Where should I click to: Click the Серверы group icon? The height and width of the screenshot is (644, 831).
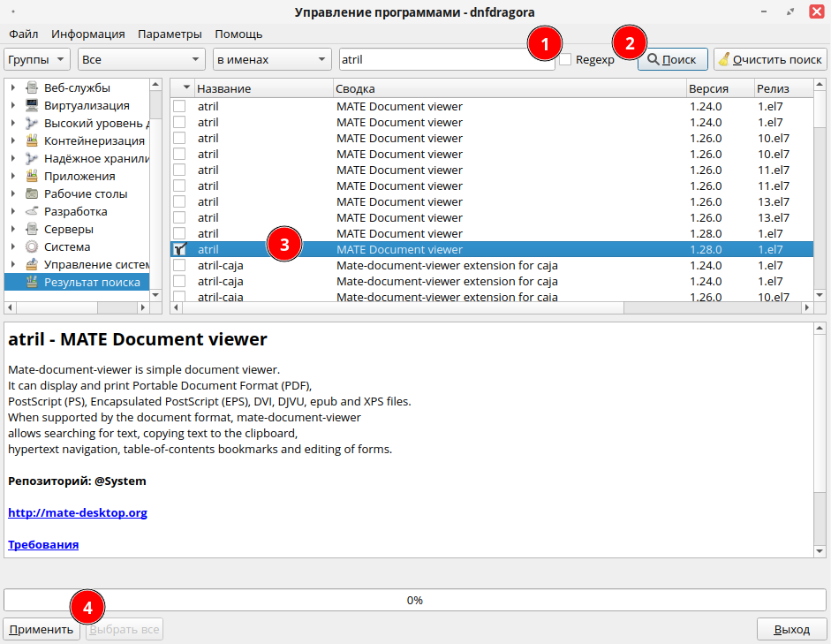[32, 230]
